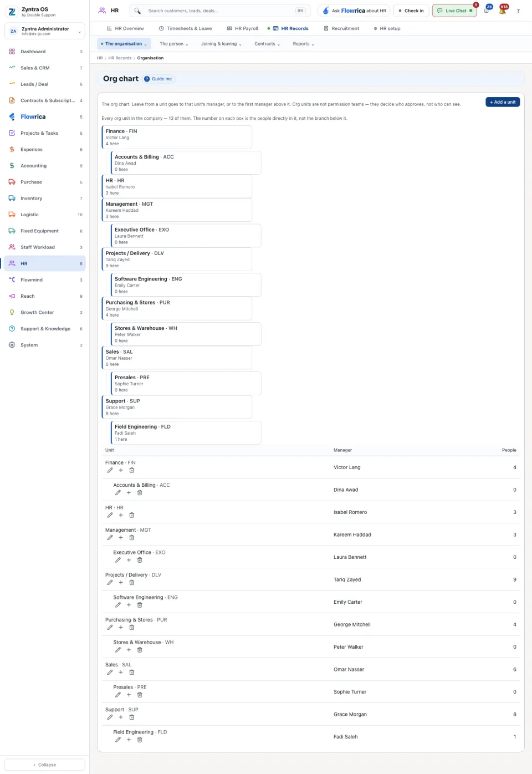Edit the Presales PRE unit
The height and width of the screenshot is (774, 532).
coord(117,695)
